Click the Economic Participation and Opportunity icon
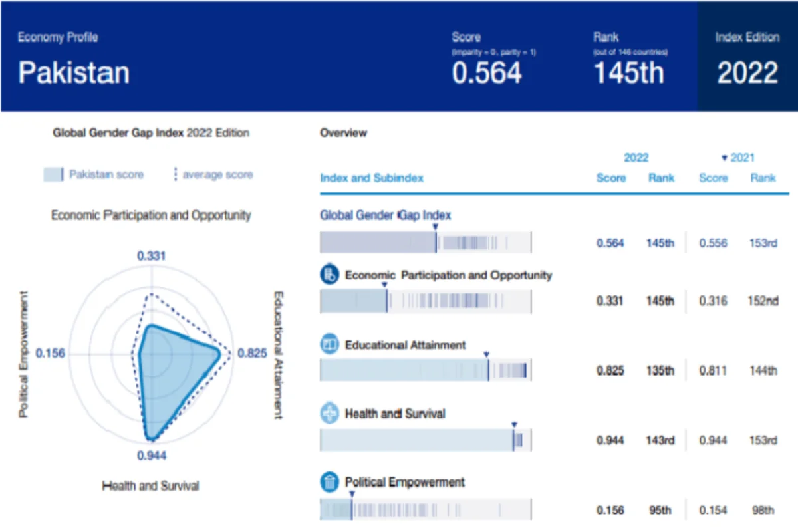This screenshot has width=798, height=532. (329, 275)
